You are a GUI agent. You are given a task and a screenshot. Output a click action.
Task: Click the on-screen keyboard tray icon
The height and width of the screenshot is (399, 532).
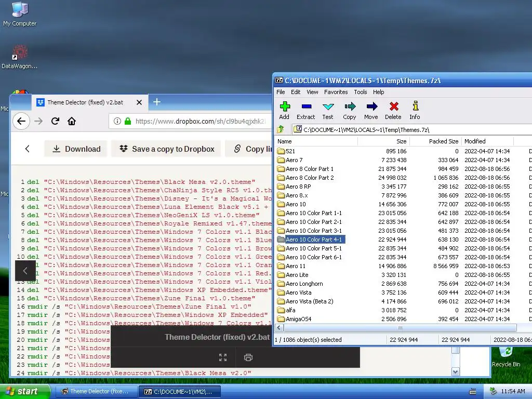[473, 392]
